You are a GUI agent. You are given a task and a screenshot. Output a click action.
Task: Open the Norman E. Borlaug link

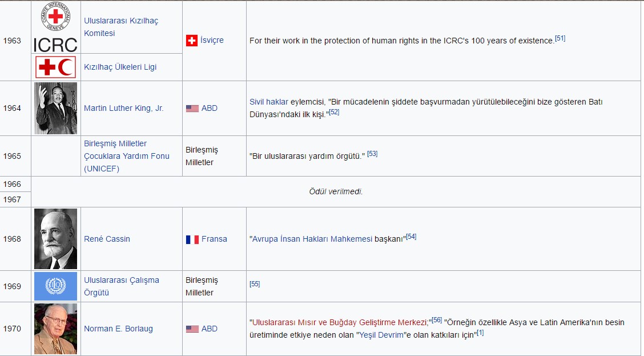pyautogui.click(x=118, y=329)
